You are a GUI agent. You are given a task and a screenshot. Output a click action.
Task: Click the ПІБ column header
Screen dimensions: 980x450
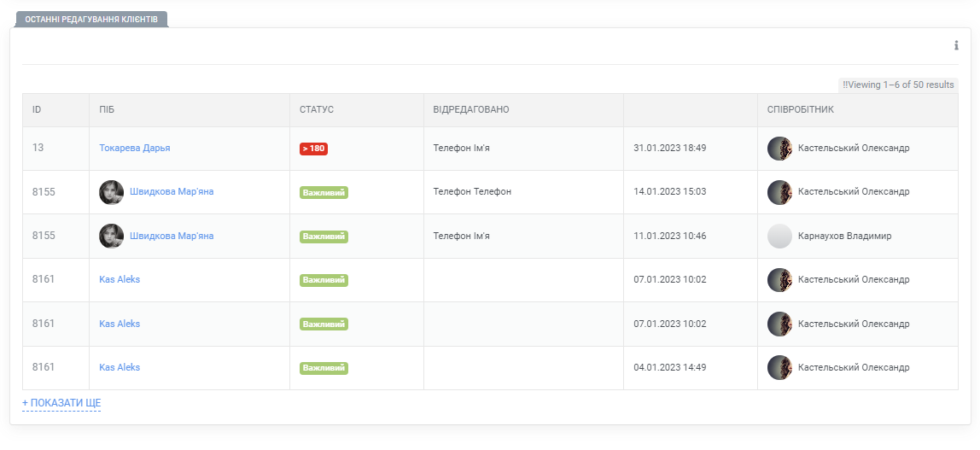coord(107,110)
